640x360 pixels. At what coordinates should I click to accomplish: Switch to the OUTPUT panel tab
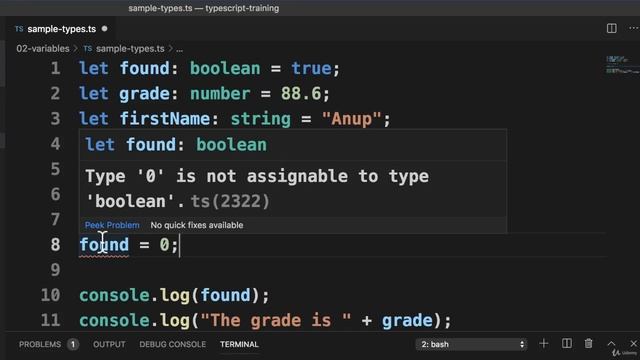[x=109, y=344]
